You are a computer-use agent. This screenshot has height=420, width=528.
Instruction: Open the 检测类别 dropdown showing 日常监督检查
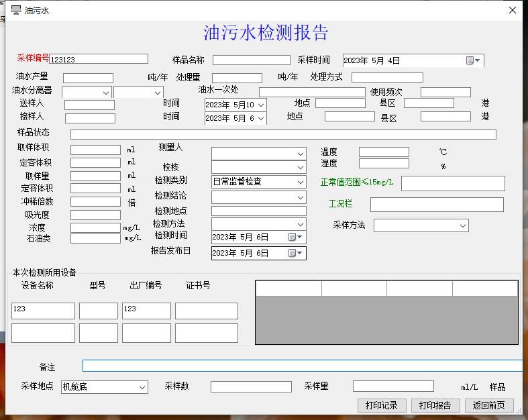[x=300, y=182]
